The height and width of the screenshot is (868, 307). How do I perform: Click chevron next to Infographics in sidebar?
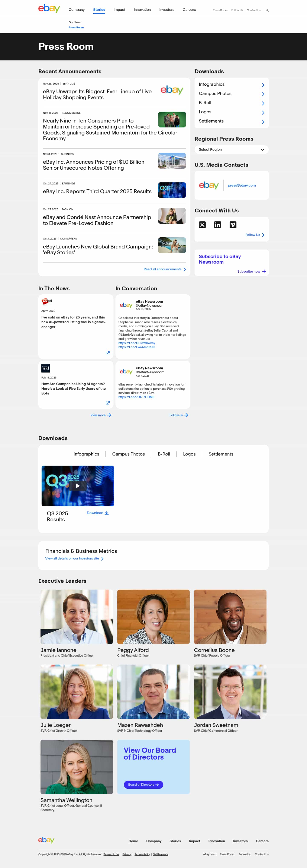[263, 85]
